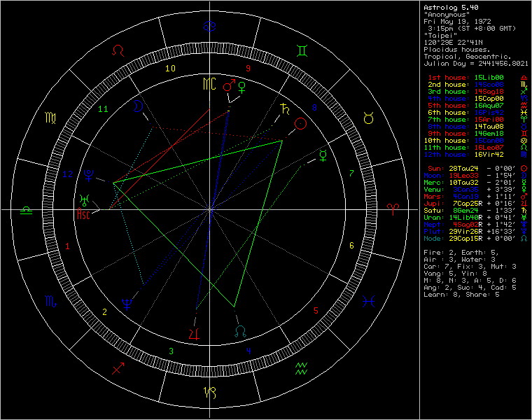532x420 pixels.
Task: Click the 'Tropical, Geocentric.' line
Action: pyautogui.click(x=468, y=57)
